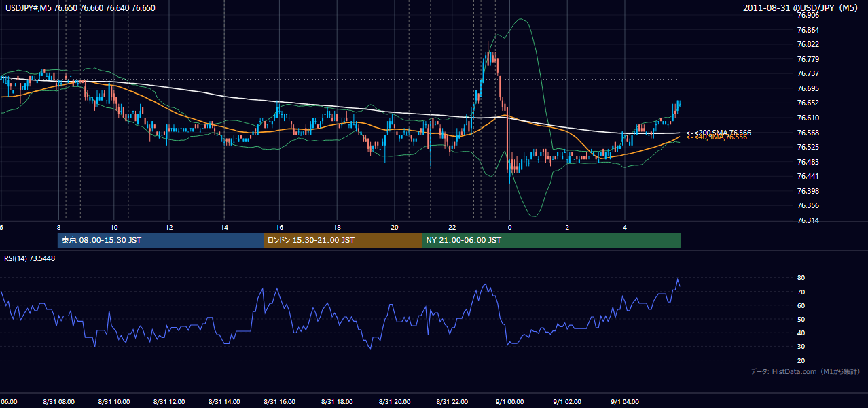Click the 9/1 00:00 time axis label
The height and width of the screenshot is (408, 868).
(509, 402)
